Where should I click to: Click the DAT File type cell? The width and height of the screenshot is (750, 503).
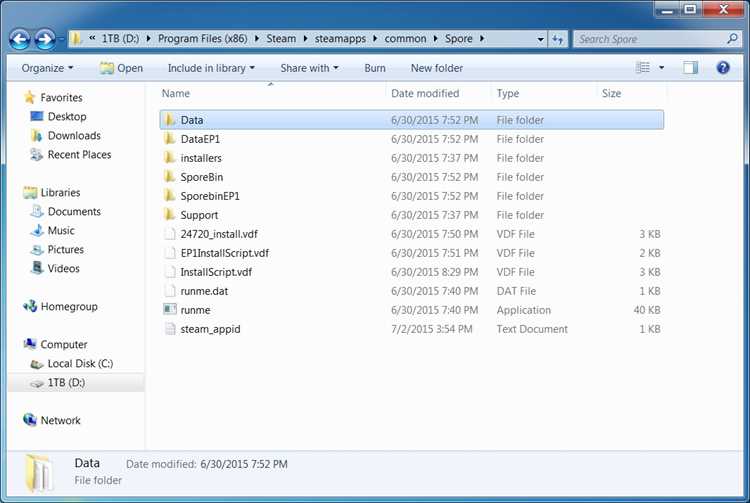[x=516, y=291]
